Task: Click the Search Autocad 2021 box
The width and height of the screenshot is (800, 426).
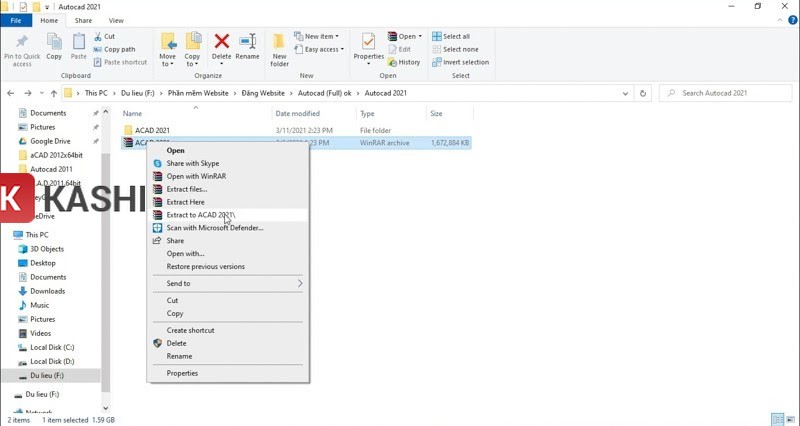Action: coord(730,93)
